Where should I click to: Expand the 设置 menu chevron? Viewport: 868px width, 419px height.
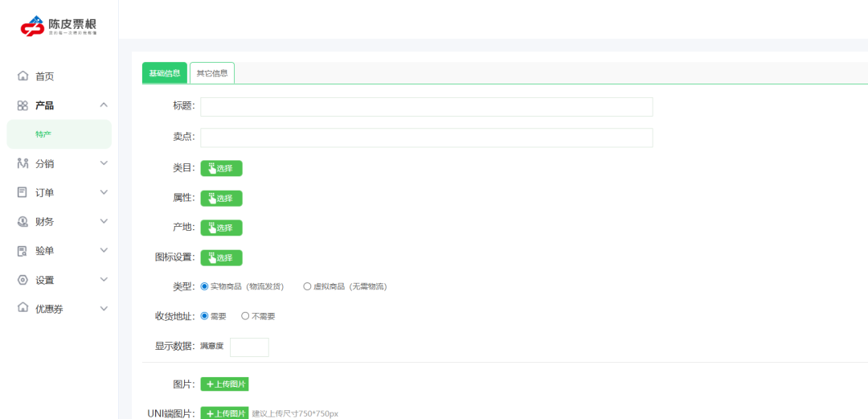tap(104, 279)
